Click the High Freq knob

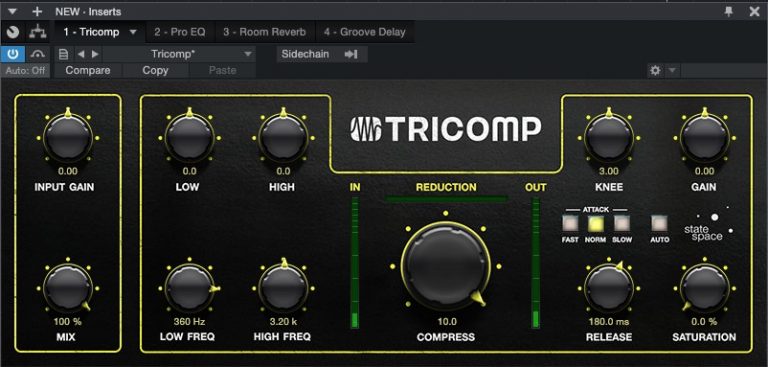coord(283,288)
